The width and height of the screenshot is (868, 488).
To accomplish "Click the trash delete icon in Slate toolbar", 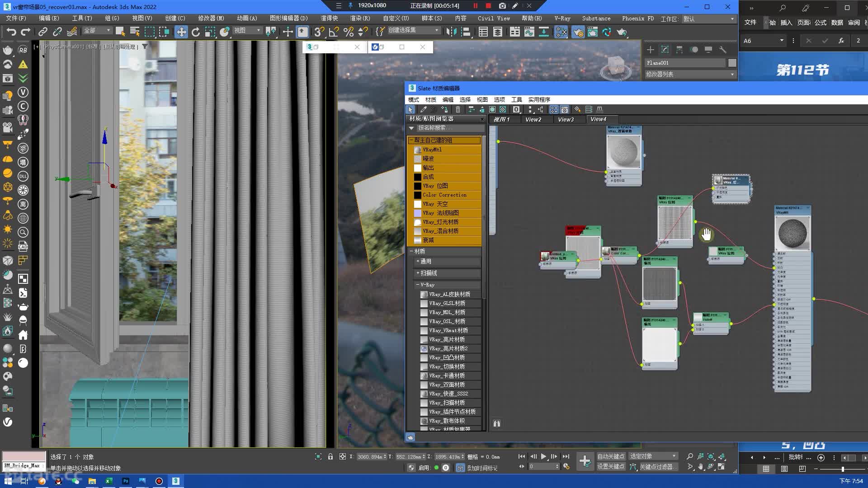I will pos(458,109).
